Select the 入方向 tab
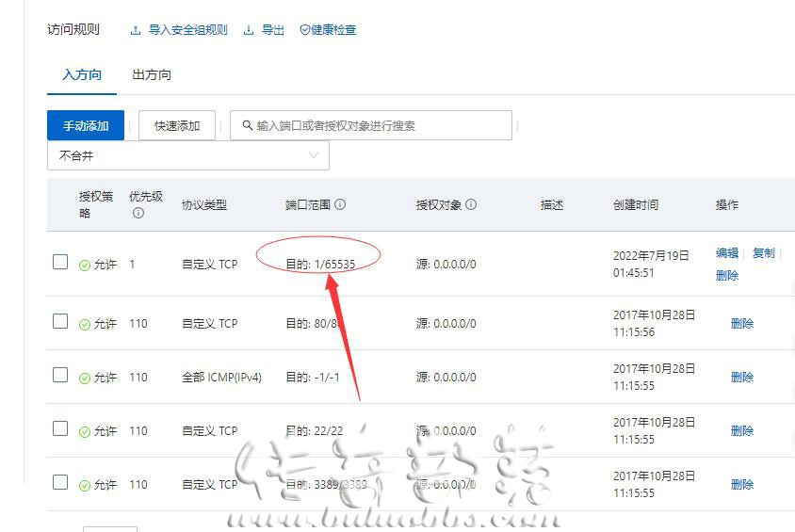 pyautogui.click(x=82, y=75)
